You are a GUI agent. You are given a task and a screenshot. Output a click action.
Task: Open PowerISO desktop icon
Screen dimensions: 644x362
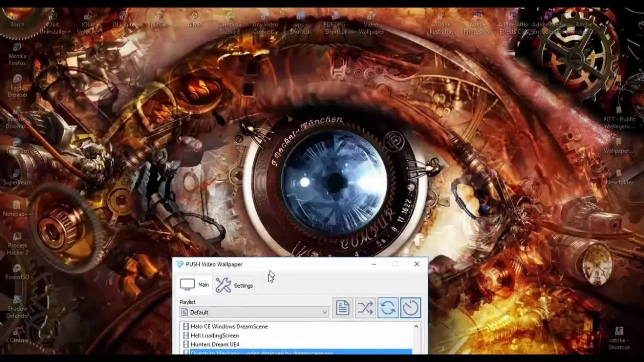(x=17, y=271)
